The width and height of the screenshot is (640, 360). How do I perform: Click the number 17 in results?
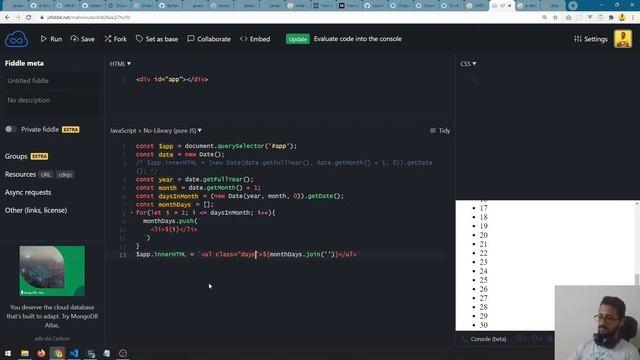[484, 208]
